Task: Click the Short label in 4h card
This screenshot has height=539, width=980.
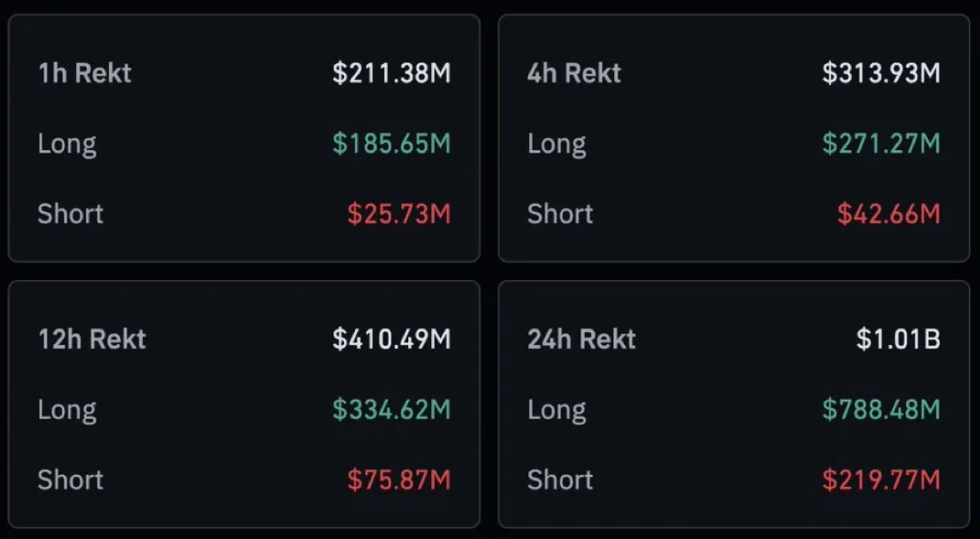Action: click(560, 214)
